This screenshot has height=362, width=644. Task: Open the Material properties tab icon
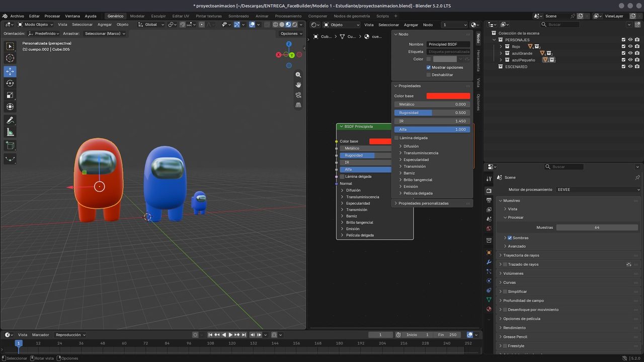(x=489, y=309)
